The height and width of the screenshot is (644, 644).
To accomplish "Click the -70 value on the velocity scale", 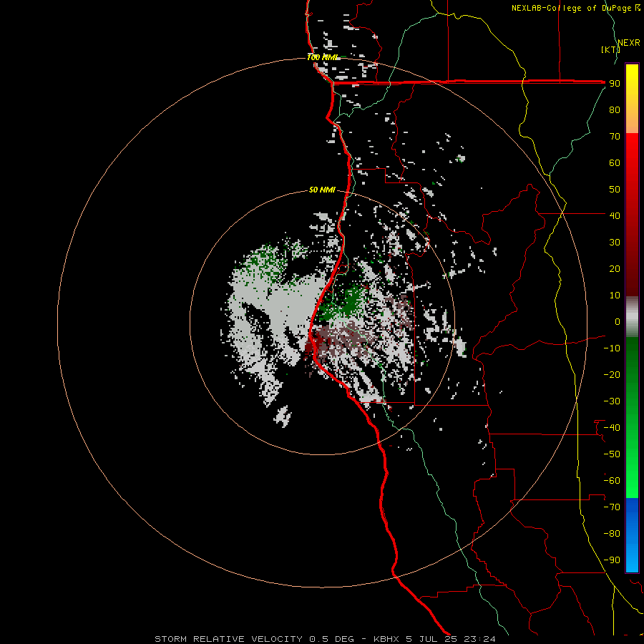I will (612, 507).
